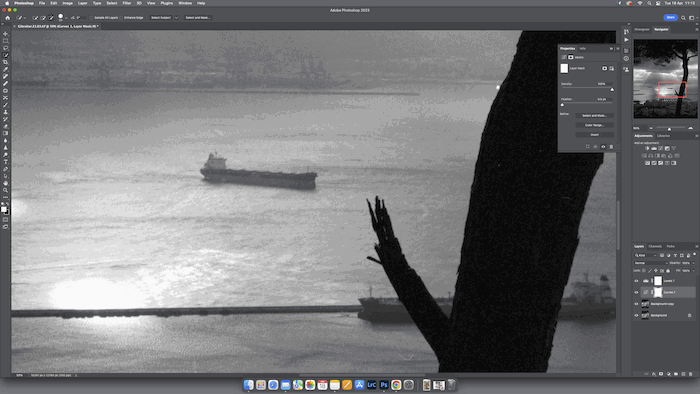The width and height of the screenshot is (700, 394).
Task: Select the Curves 1 layer mask thumbnail
Action: tap(658, 292)
